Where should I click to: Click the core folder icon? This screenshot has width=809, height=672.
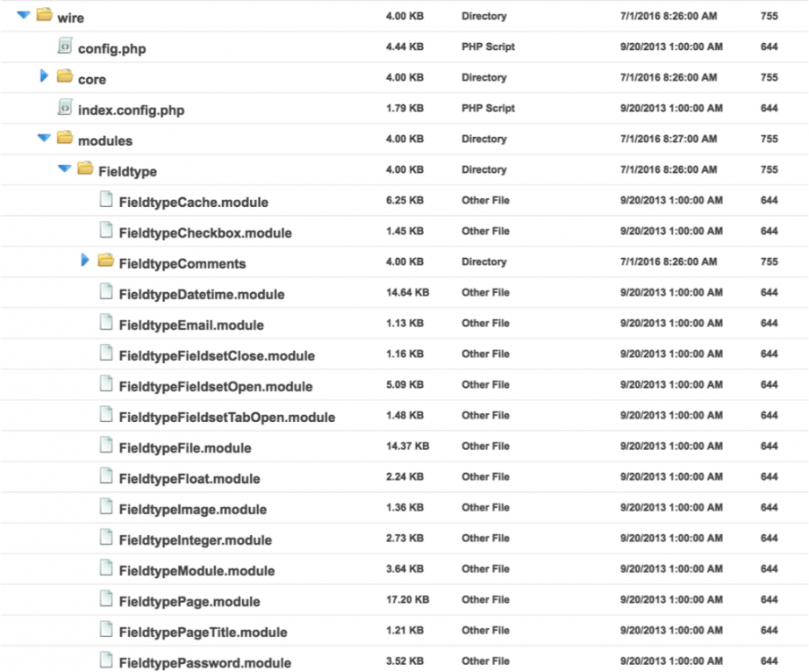click(x=65, y=77)
